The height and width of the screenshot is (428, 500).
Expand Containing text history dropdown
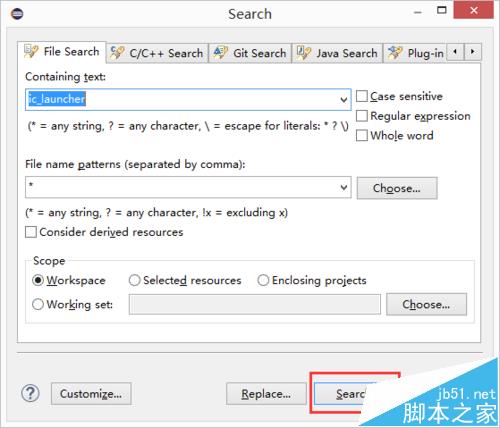click(344, 100)
